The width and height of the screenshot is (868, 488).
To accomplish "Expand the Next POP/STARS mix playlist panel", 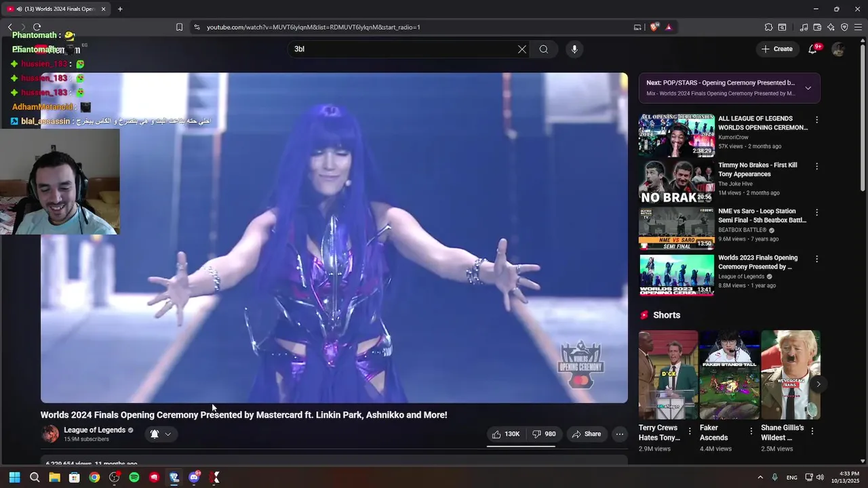I will 808,88.
